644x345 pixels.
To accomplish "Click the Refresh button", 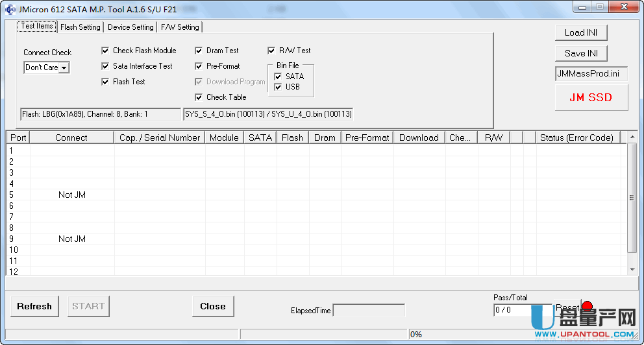I will [34, 307].
